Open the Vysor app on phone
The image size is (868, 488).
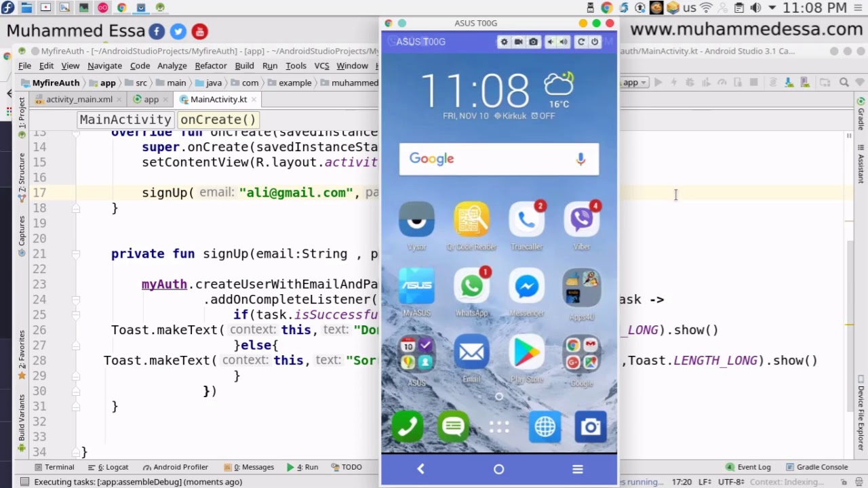[x=416, y=226]
